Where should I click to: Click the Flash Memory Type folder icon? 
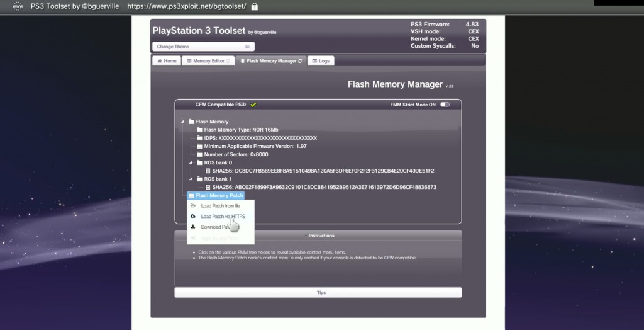pyautogui.click(x=199, y=130)
